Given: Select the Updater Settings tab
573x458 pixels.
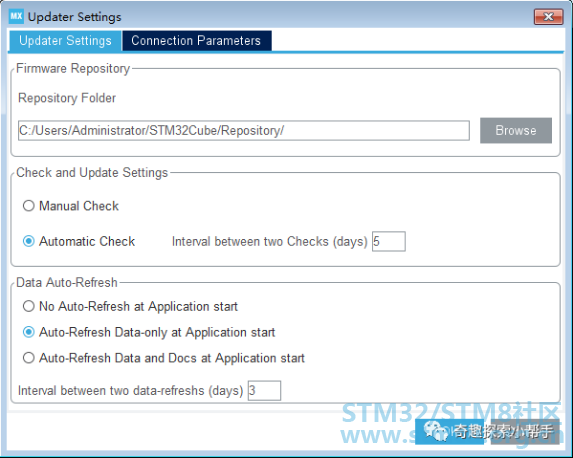Looking at the screenshot, I should click(65, 41).
